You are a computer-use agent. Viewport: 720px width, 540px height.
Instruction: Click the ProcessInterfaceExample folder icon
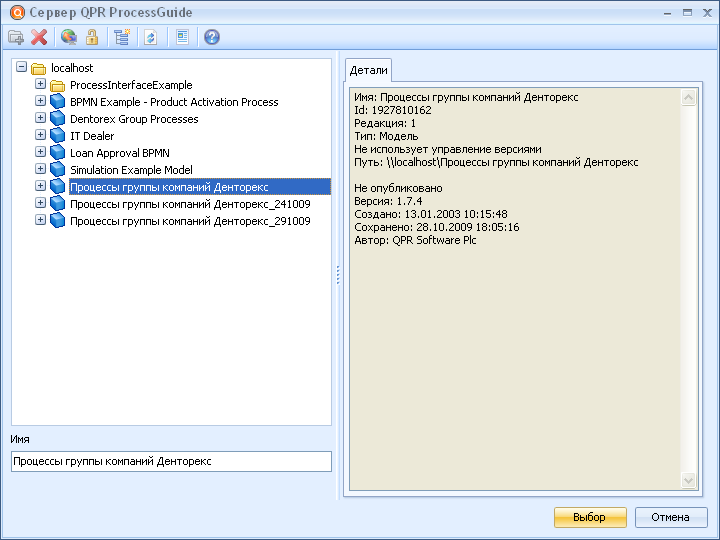click(x=57, y=85)
